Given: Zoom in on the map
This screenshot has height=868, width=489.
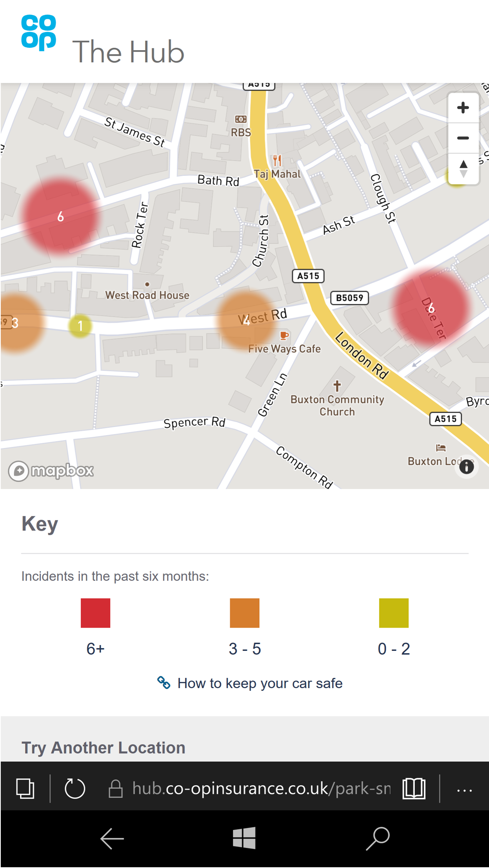Looking at the screenshot, I should (x=463, y=108).
